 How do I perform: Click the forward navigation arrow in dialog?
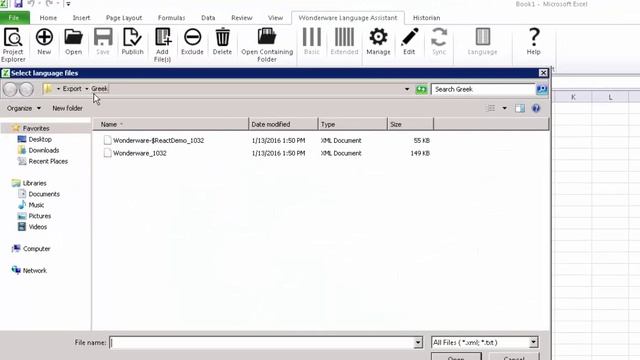click(27, 89)
